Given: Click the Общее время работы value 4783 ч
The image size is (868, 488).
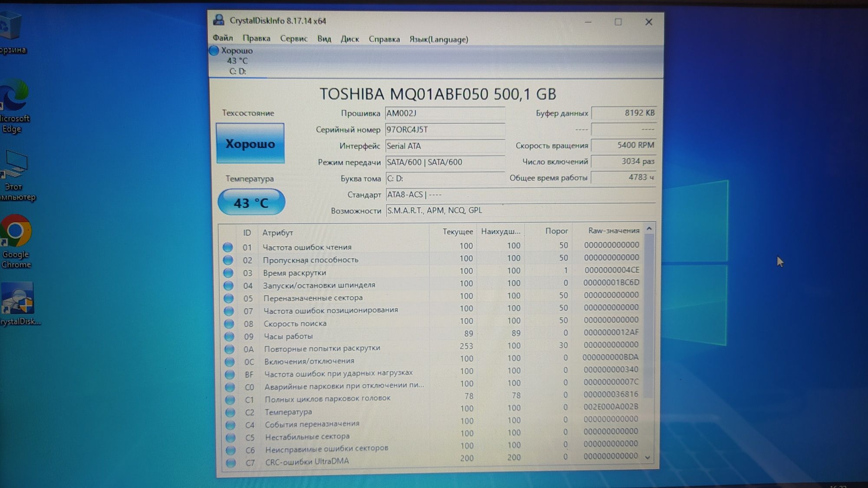Looking at the screenshot, I should [x=624, y=177].
